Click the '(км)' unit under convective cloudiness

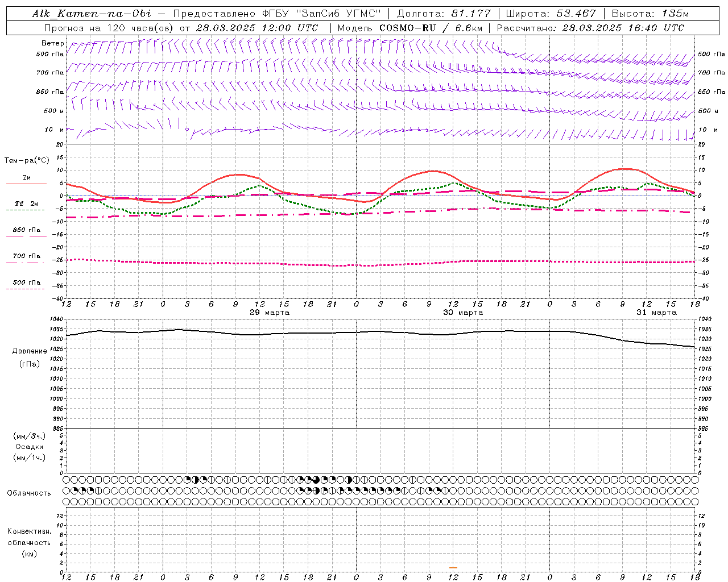coord(30,554)
